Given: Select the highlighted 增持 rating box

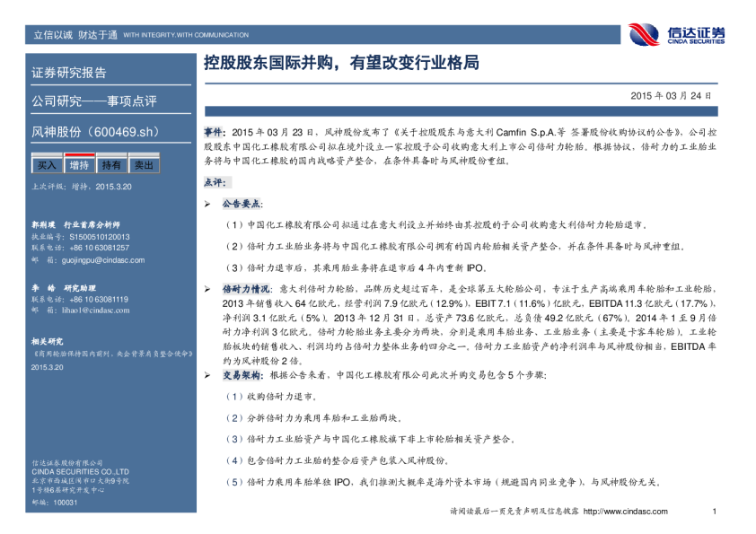Looking at the screenshot, I should (79, 165).
